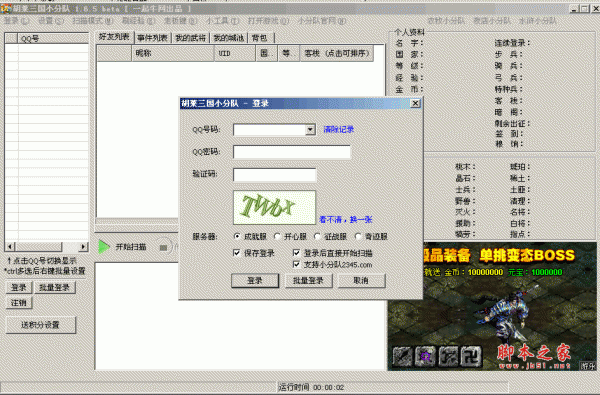Switch to the 我的武将 tab

[x=191, y=38]
